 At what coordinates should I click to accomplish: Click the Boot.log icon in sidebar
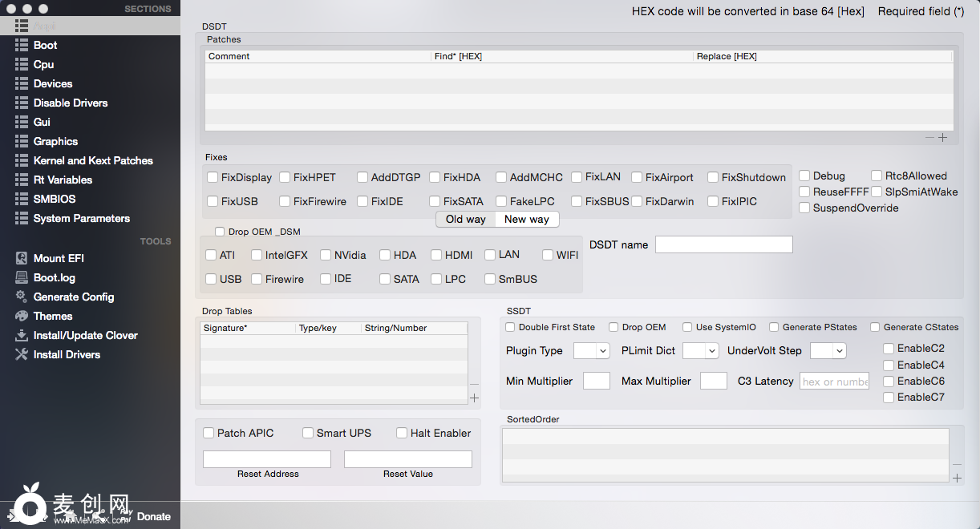pyautogui.click(x=22, y=277)
